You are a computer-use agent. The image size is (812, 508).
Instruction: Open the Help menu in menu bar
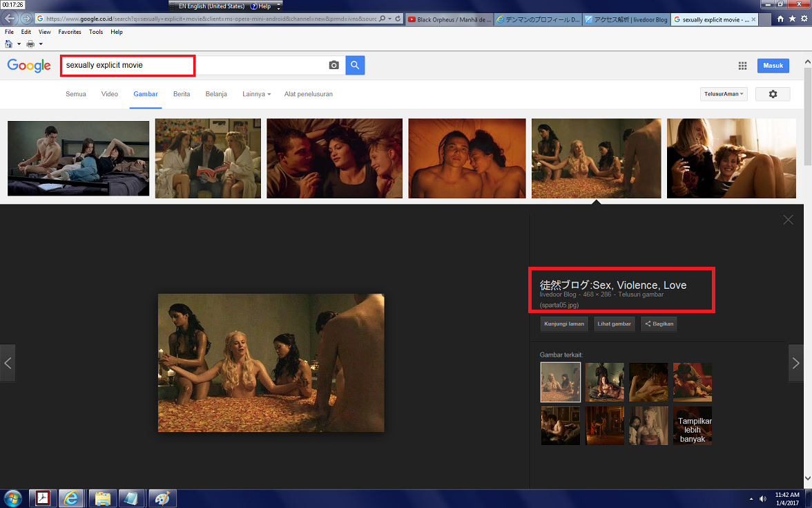tap(117, 32)
